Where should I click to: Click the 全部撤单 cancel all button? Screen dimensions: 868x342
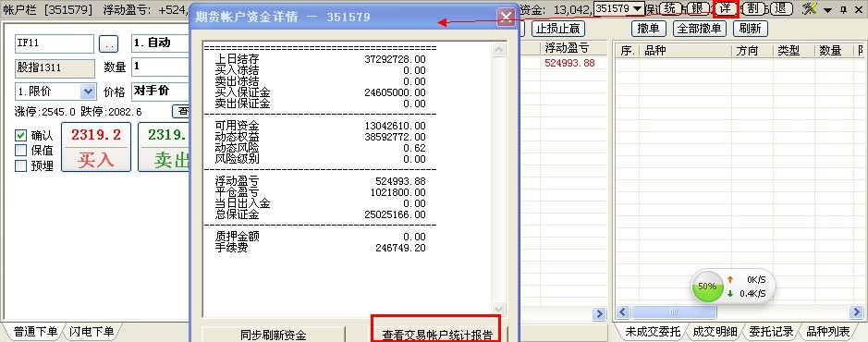click(700, 29)
